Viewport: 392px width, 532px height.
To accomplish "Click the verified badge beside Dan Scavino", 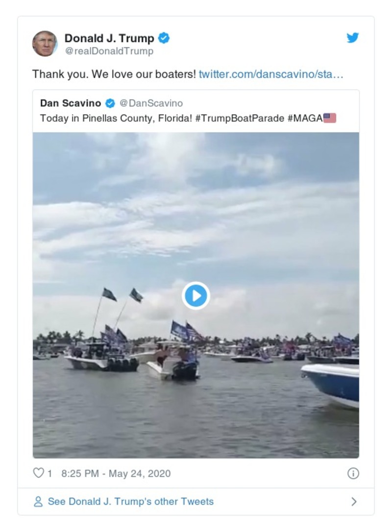I will (x=110, y=103).
